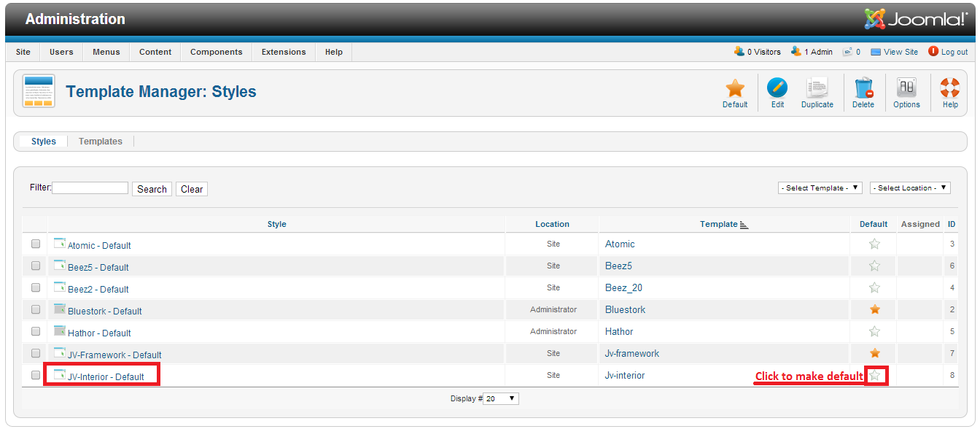This screenshot has height=429, width=980.
Task: Click the messages status icon
Action: [848, 52]
